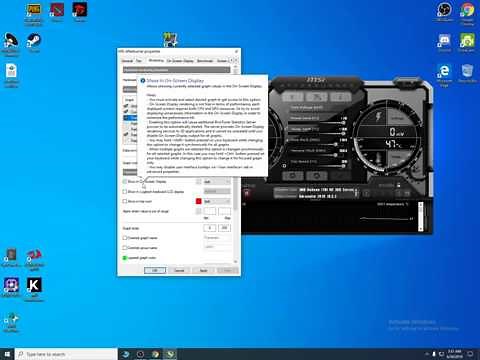Click the Core Clock slider handle
The height and width of the screenshot is (360, 480).
[336, 144]
